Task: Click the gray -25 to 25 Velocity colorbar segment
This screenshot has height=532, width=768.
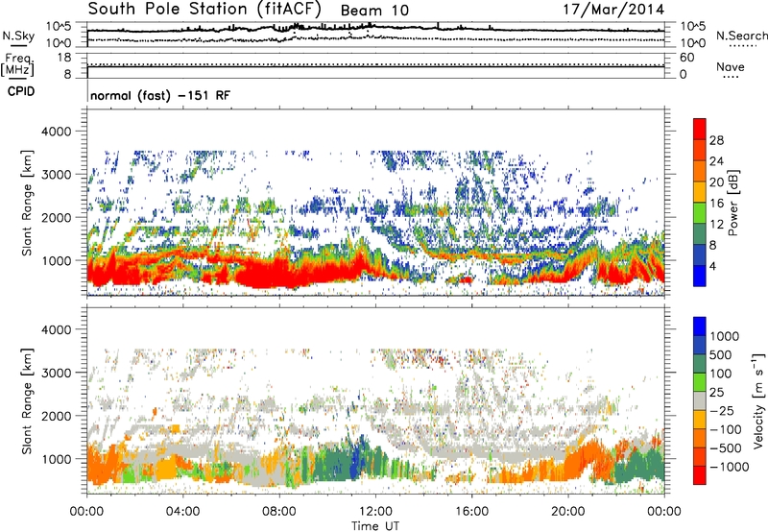Action: click(x=700, y=400)
